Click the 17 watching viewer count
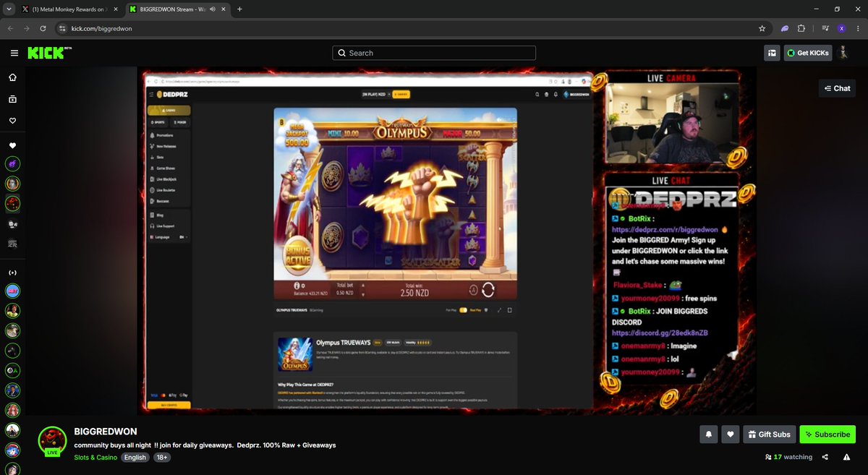The image size is (868, 475). (788, 457)
